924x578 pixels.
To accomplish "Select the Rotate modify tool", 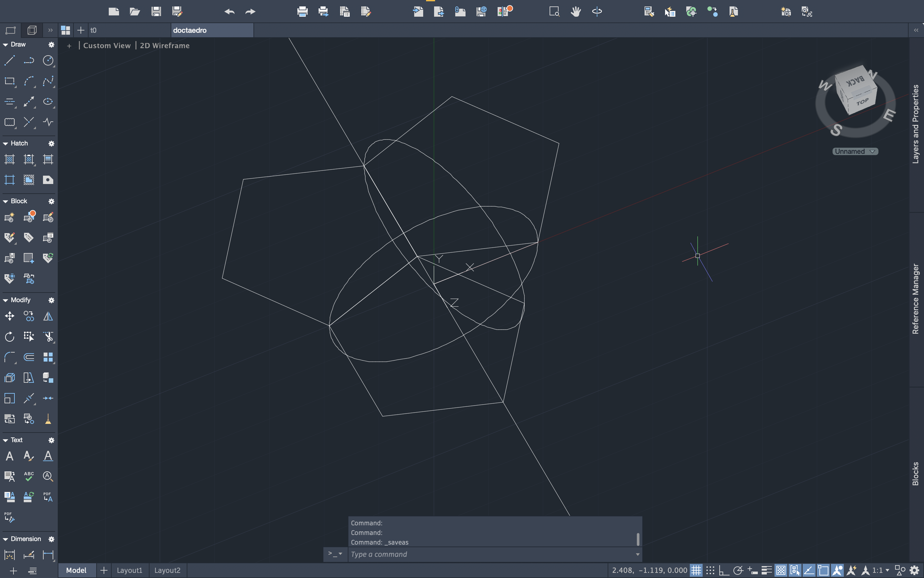I will point(10,337).
